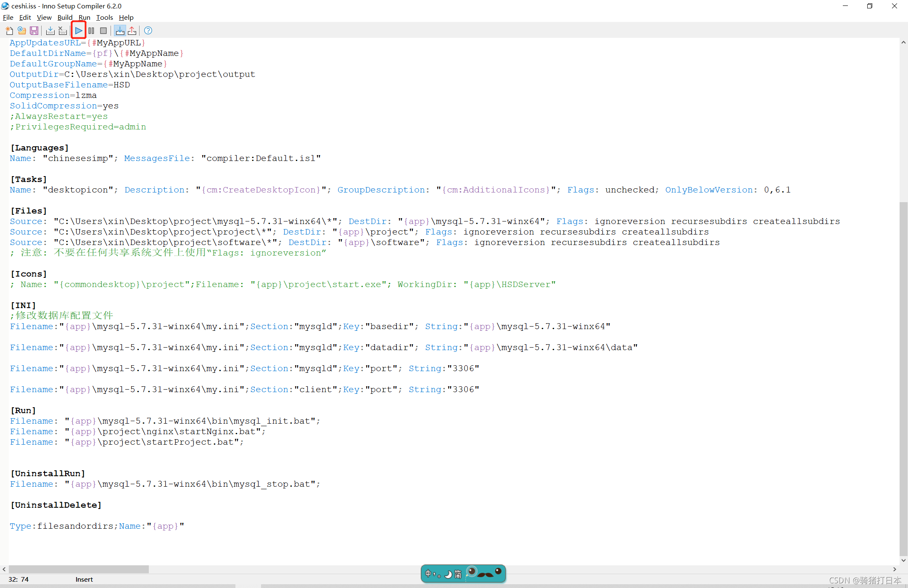Click the moon icon on the input bar

[448, 575]
